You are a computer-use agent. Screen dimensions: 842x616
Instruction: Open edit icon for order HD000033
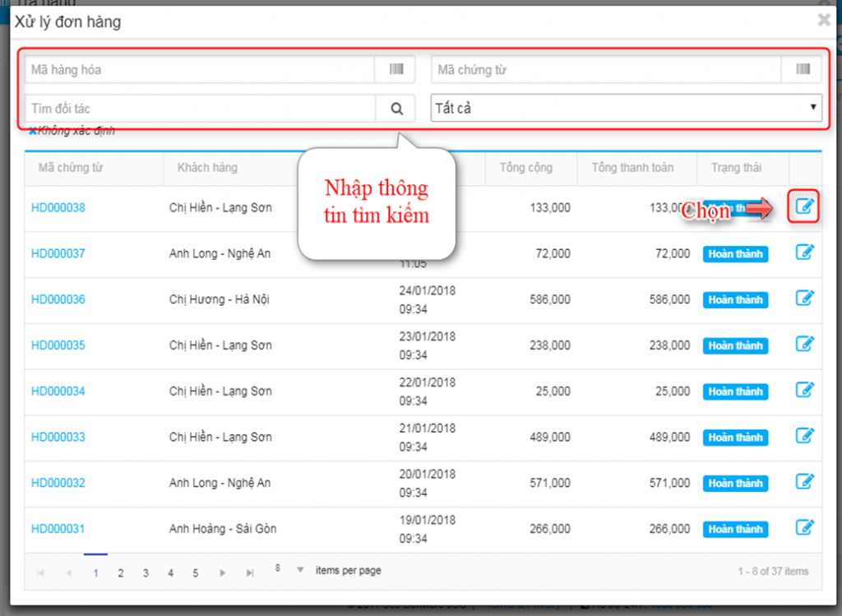coord(804,436)
